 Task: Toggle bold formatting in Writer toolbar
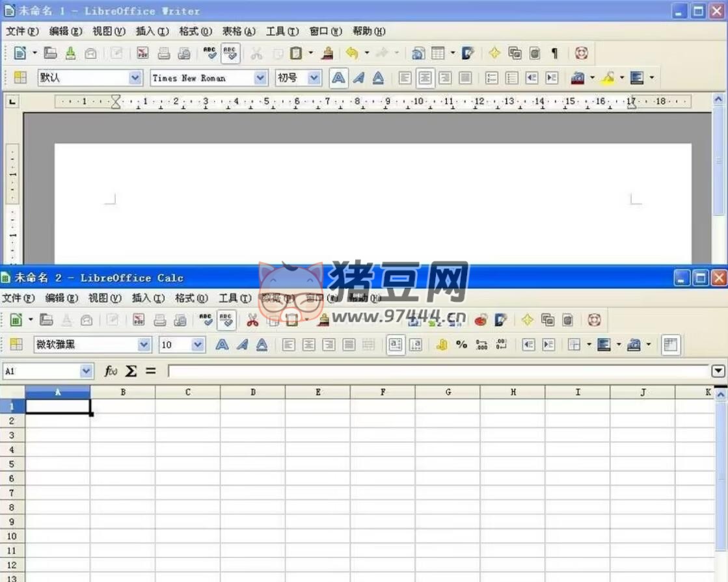(x=338, y=78)
